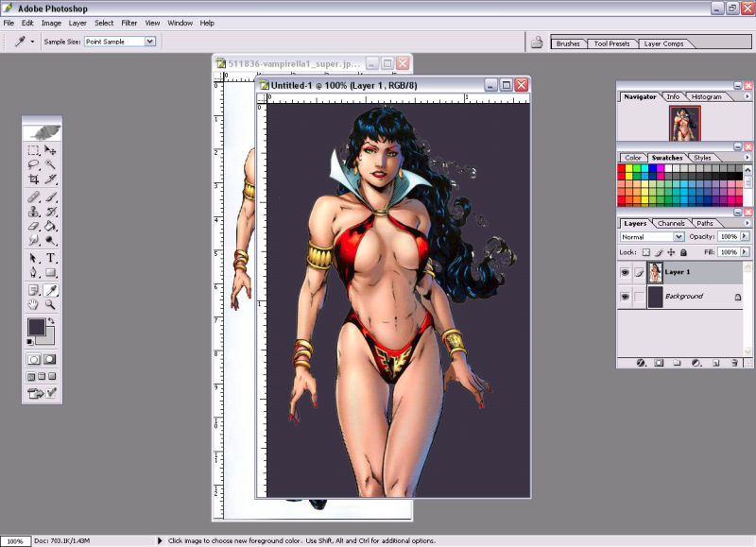Open the Navigator panel flyout menu
The height and width of the screenshot is (547, 756).
click(747, 96)
